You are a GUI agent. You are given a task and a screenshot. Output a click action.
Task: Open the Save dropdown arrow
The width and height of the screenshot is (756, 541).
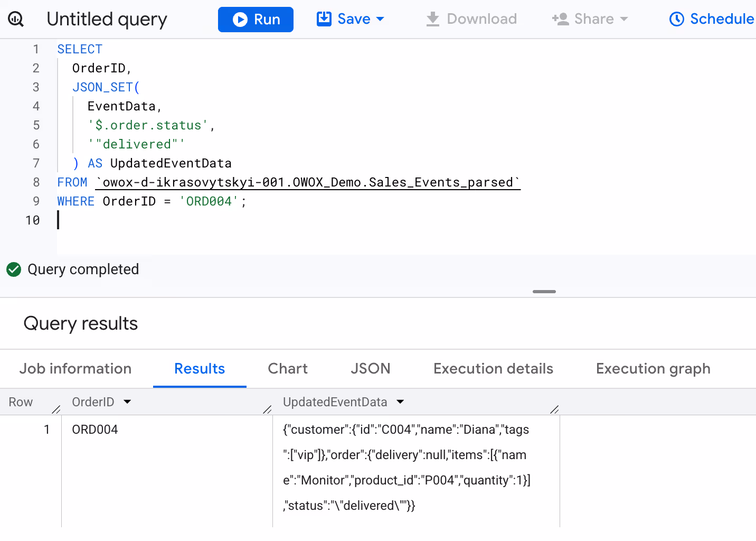[x=380, y=19]
